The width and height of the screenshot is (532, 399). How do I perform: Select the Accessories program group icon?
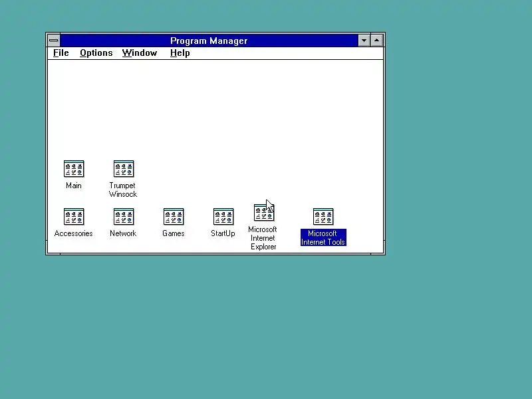point(74,217)
